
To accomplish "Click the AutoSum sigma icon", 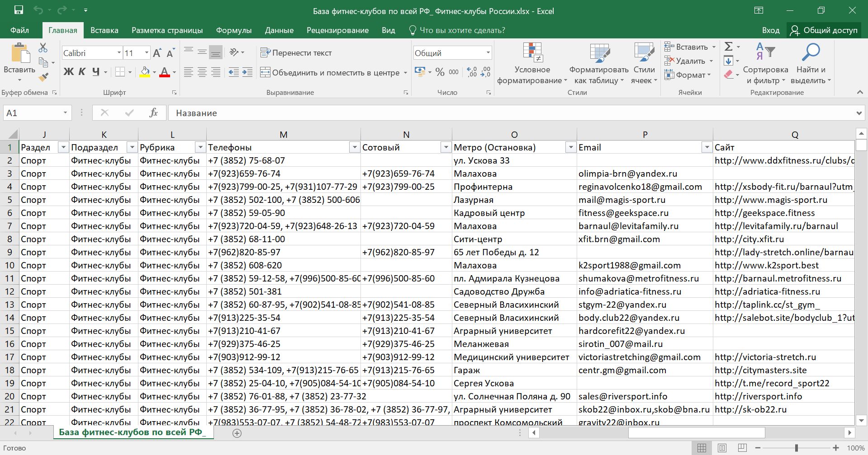I will click(728, 47).
